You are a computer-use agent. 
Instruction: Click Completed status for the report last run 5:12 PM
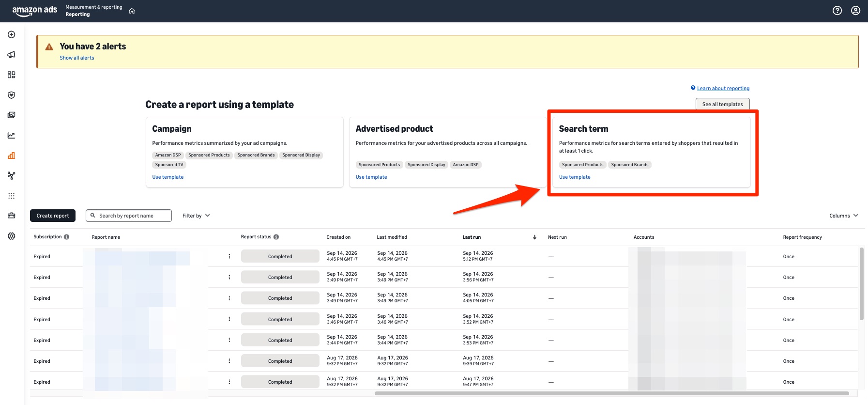[280, 256]
